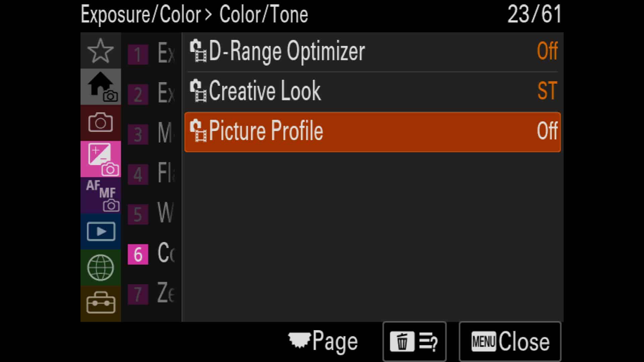Change the Picture Profile Off value
644x362 pixels.
[547, 131]
